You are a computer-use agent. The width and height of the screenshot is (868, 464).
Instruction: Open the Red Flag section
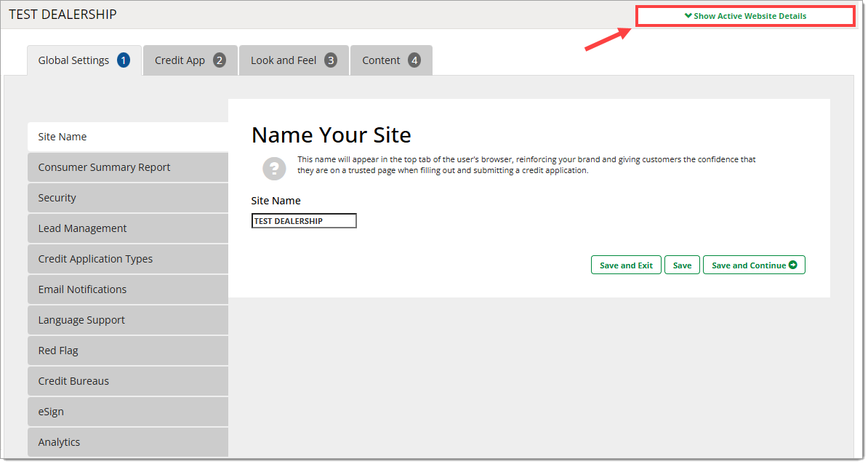pos(127,351)
